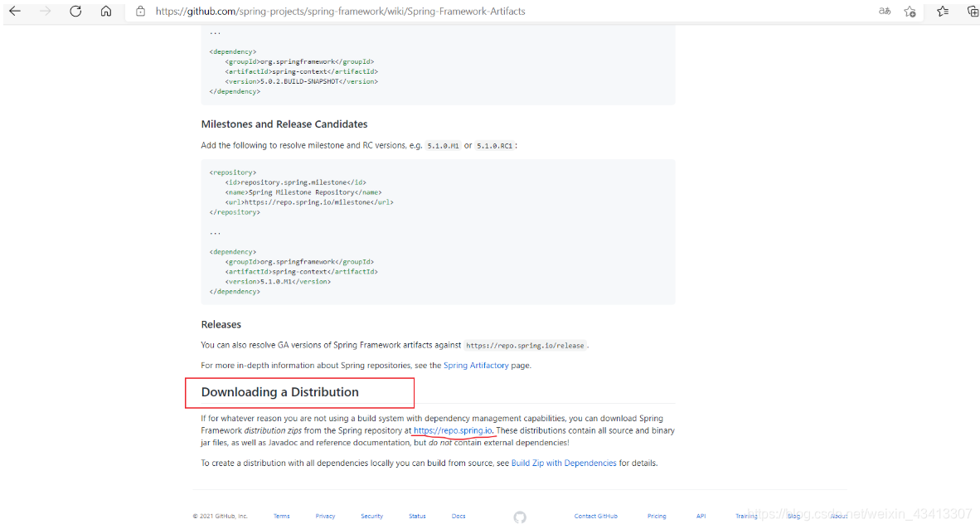View site info via padlock icon
This screenshot has width=980, height=529.
141,12
